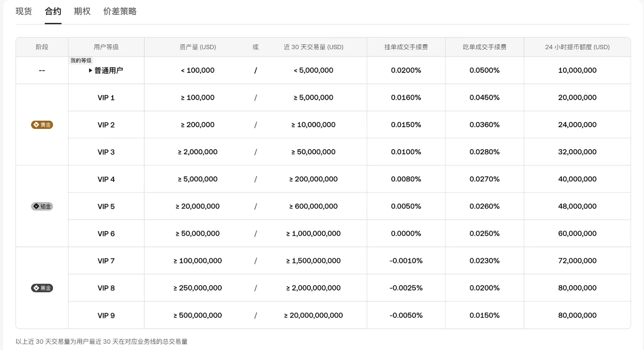Click the ≥ 500,000,000 asset requirement
The image size is (644, 350).
tap(198, 315)
